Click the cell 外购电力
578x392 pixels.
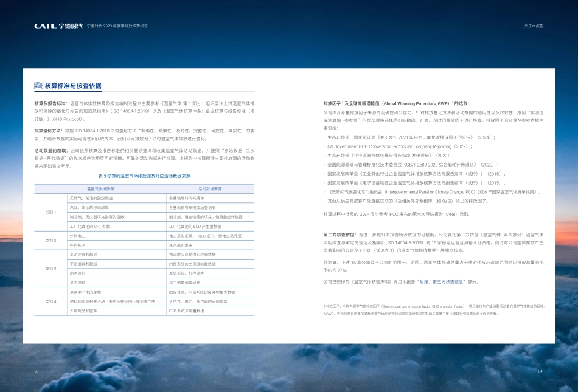coord(77,236)
